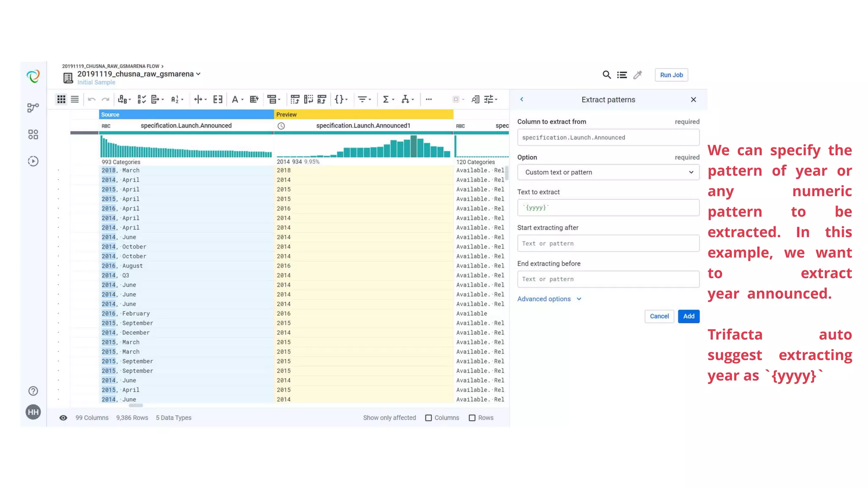Click the Start extracting after field

(x=608, y=244)
